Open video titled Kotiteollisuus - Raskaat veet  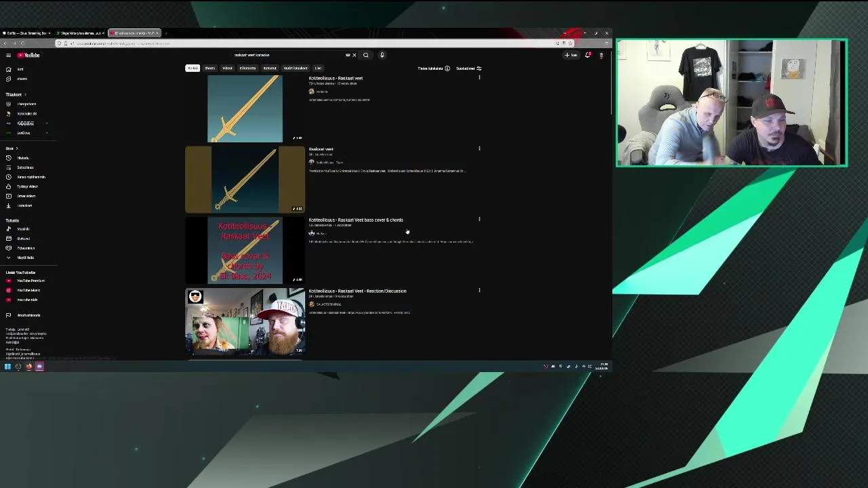336,78
